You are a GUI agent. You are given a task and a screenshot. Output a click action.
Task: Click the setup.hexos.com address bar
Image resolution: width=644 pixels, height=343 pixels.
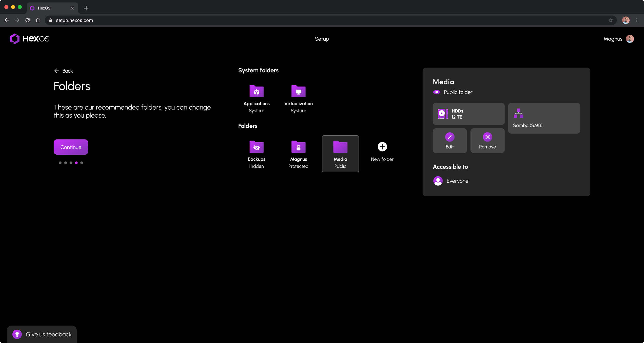tap(331, 20)
